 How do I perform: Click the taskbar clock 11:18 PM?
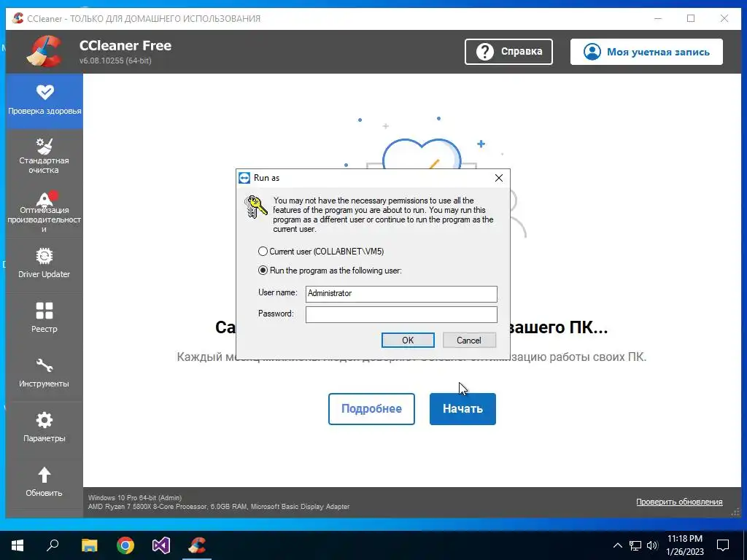point(684,539)
